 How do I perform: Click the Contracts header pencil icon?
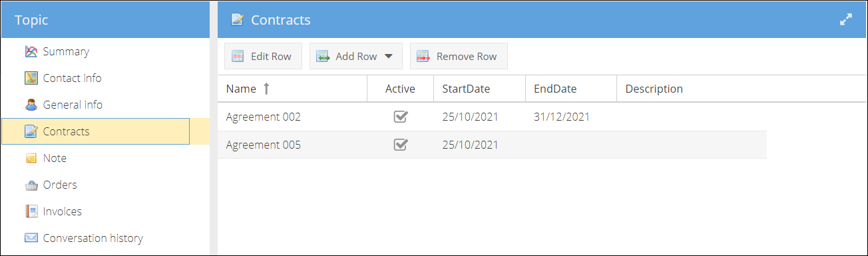(237, 19)
